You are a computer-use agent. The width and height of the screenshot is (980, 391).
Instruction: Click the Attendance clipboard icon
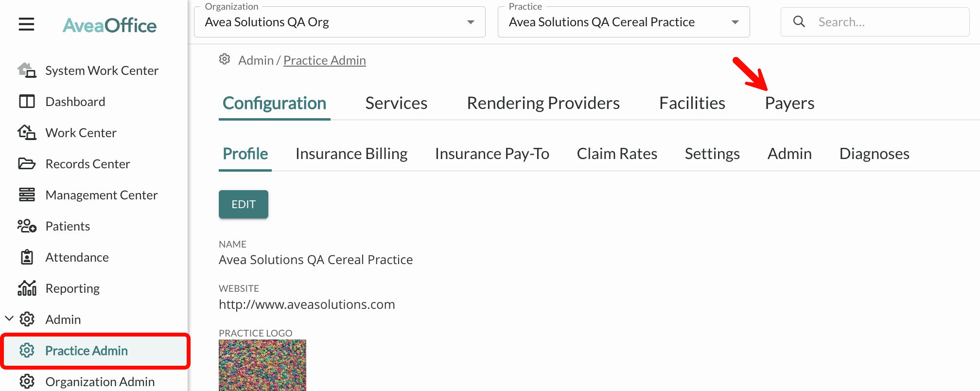(x=27, y=257)
